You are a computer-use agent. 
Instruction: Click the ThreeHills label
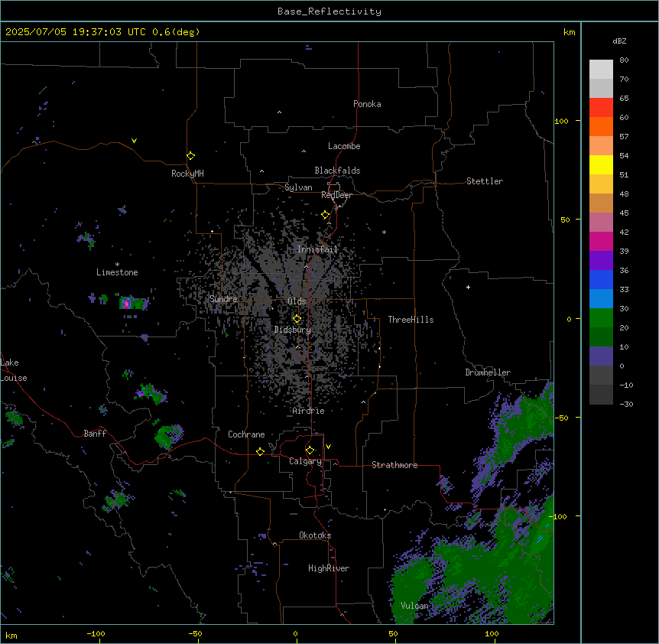411,320
